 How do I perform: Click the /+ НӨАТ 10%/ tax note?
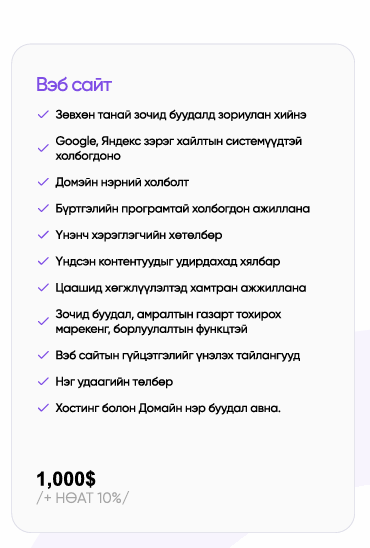point(82,498)
